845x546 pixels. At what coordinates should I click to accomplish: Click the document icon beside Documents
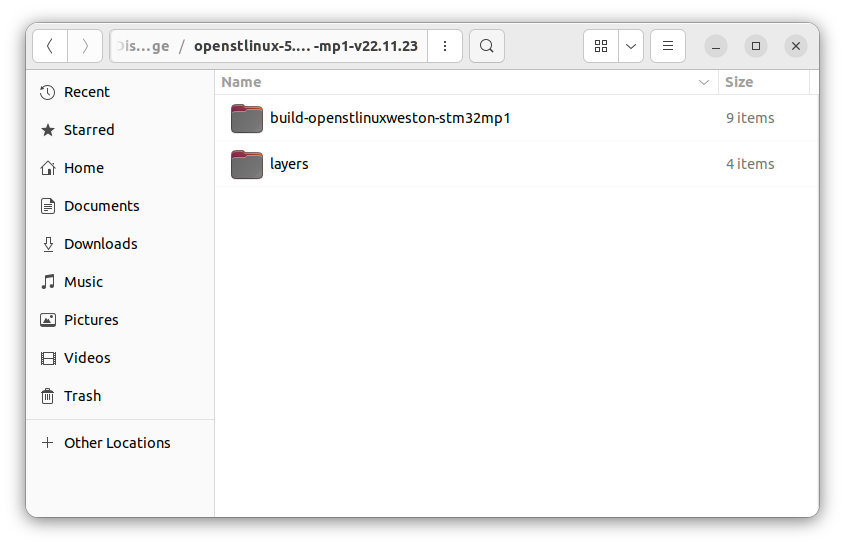tap(47, 206)
